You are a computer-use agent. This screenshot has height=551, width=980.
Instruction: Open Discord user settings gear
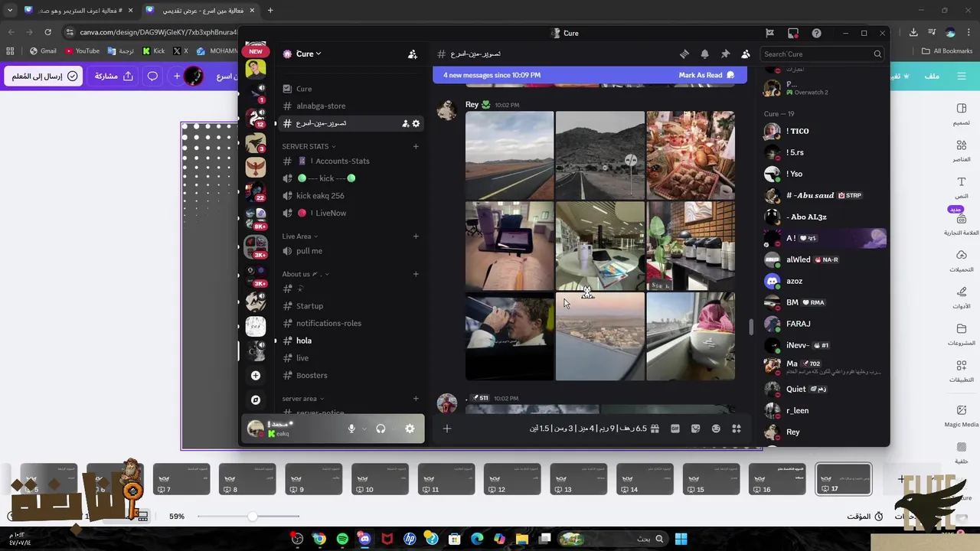click(410, 429)
